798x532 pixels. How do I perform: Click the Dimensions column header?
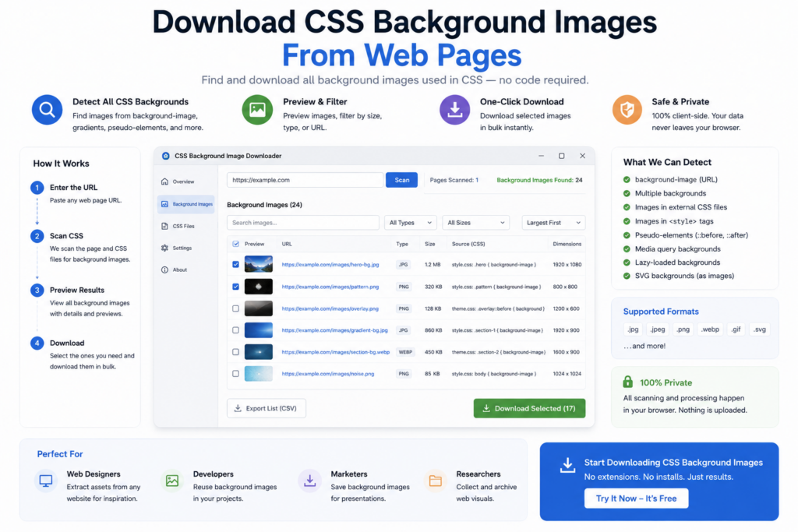pos(567,244)
